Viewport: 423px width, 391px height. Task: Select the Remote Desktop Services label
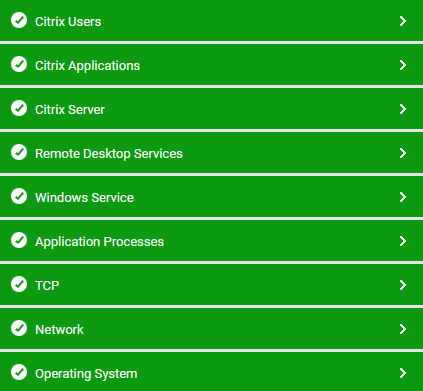pos(109,154)
